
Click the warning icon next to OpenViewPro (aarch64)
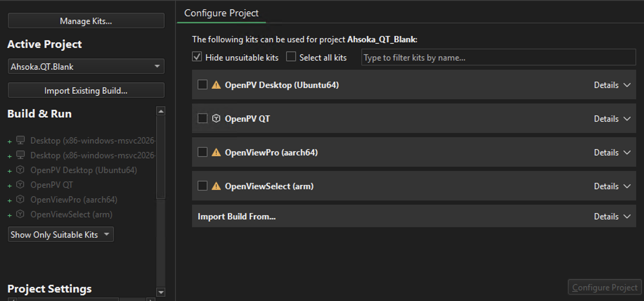(x=216, y=152)
